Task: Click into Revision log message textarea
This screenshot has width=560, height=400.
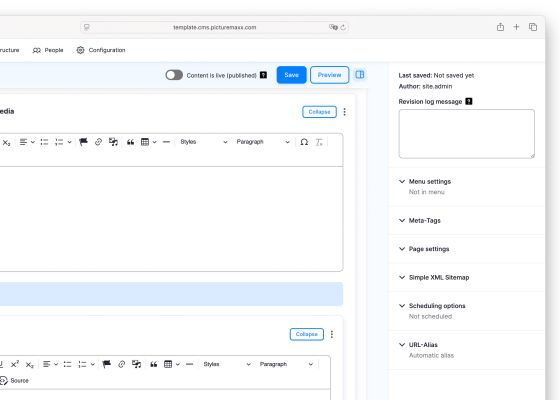Action: tap(466, 134)
